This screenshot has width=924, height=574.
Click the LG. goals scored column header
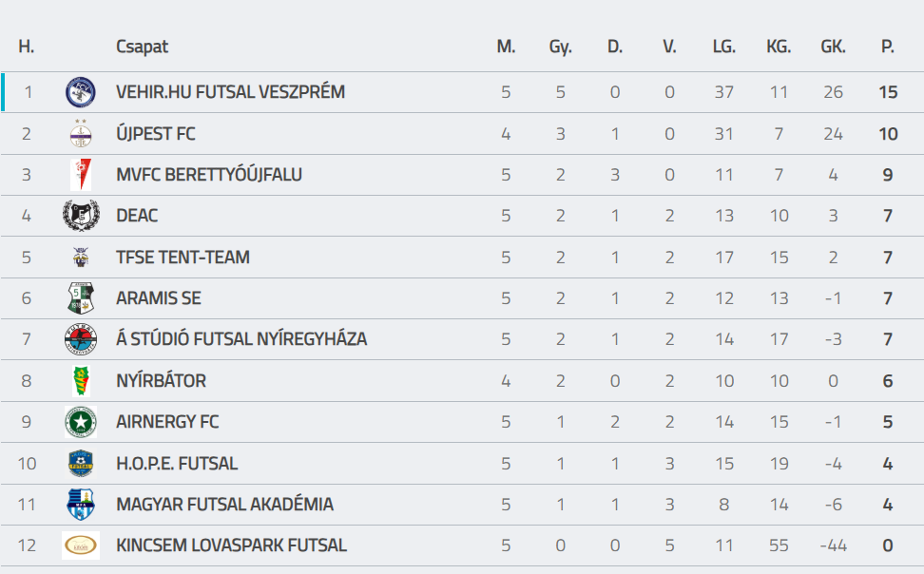tap(724, 46)
